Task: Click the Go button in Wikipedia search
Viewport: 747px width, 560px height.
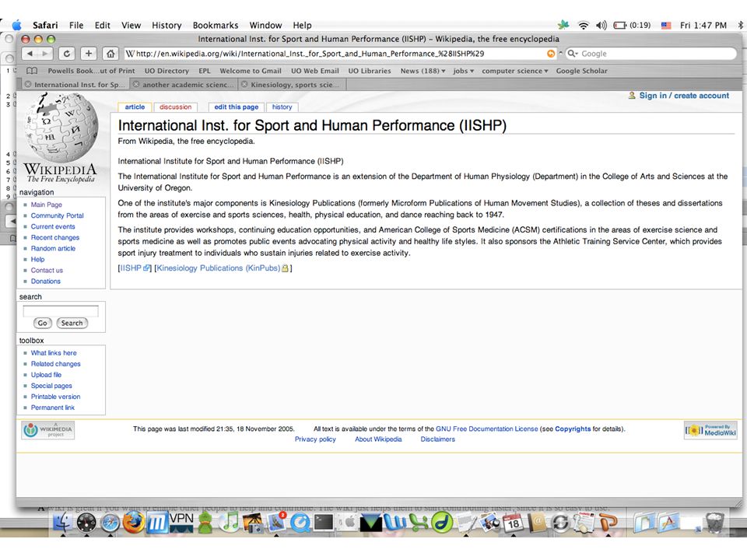Action: click(x=42, y=323)
